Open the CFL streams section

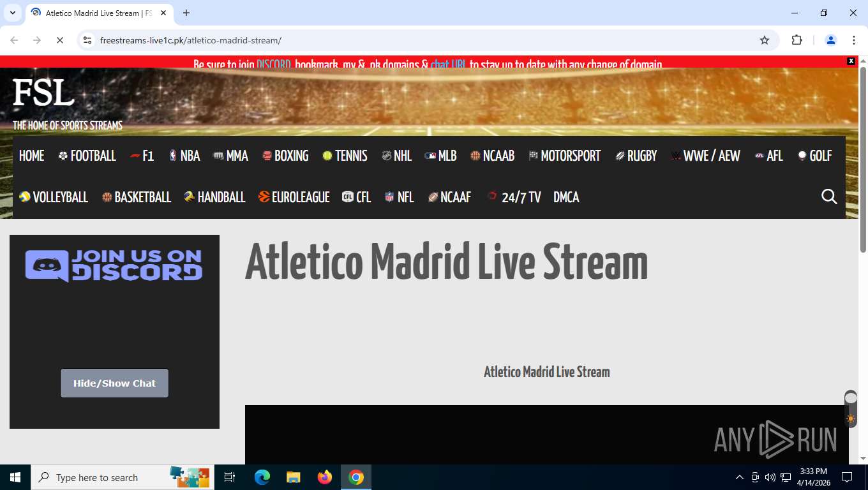click(356, 197)
